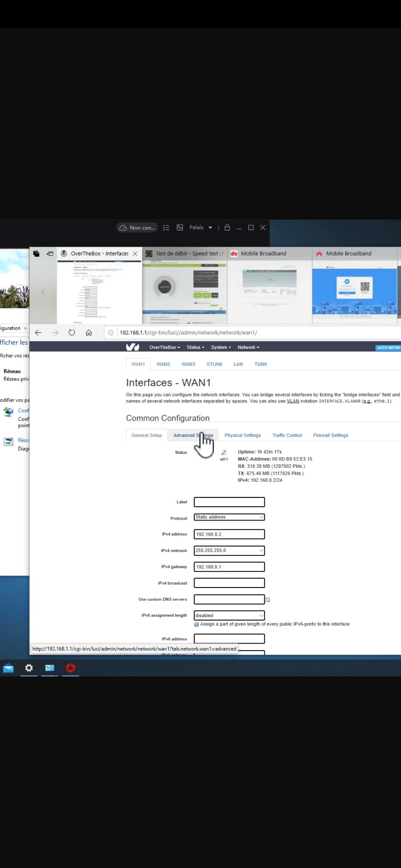
Task: Open the Network menu
Action: point(248,347)
